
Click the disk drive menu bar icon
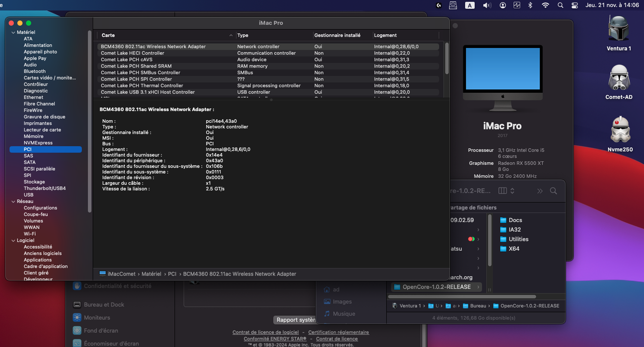tap(453, 5)
